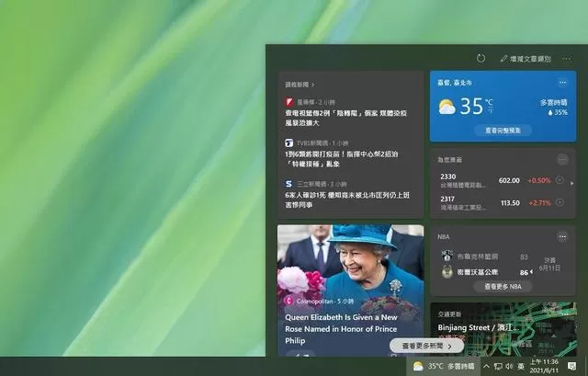Open the 三立 headline about 6家人確診1死
The width and height of the screenshot is (588, 376).
(x=347, y=200)
